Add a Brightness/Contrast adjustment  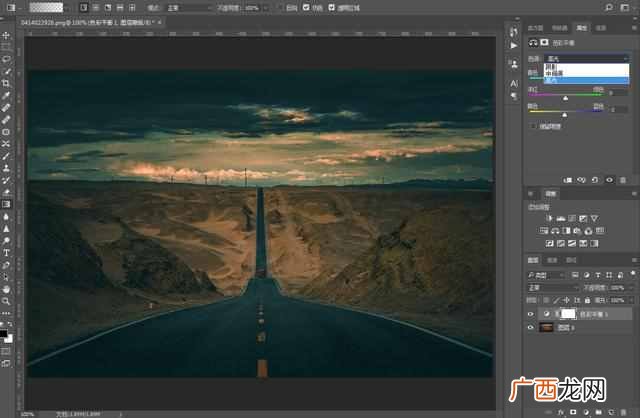tap(549, 218)
